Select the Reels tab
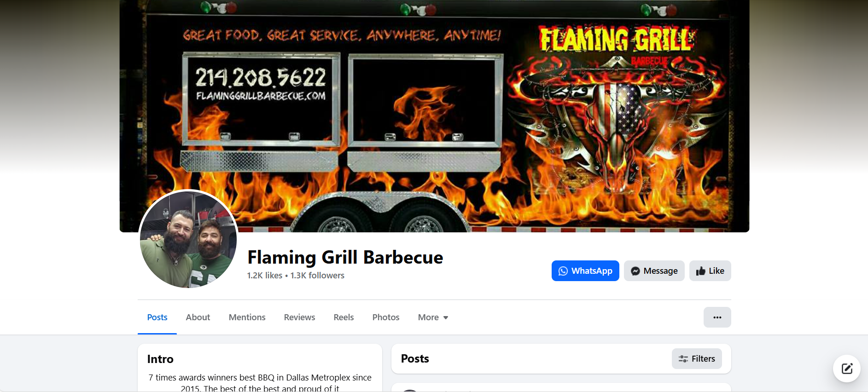This screenshot has width=868, height=392. [344, 317]
